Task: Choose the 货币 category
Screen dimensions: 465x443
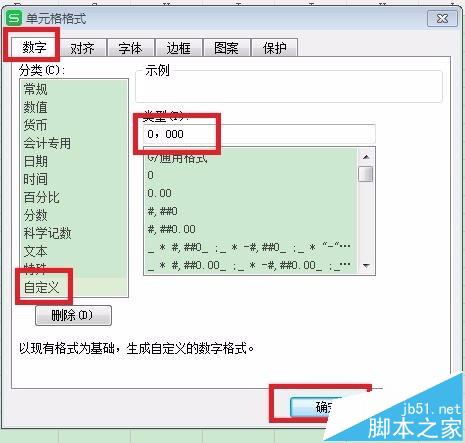Action: 74,125
